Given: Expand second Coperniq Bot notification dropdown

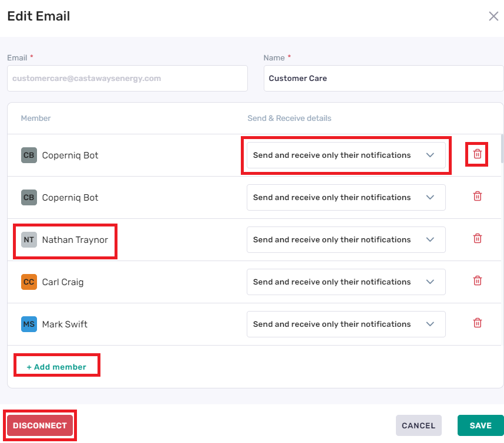Looking at the screenshot, I should [x=346, y=197].
